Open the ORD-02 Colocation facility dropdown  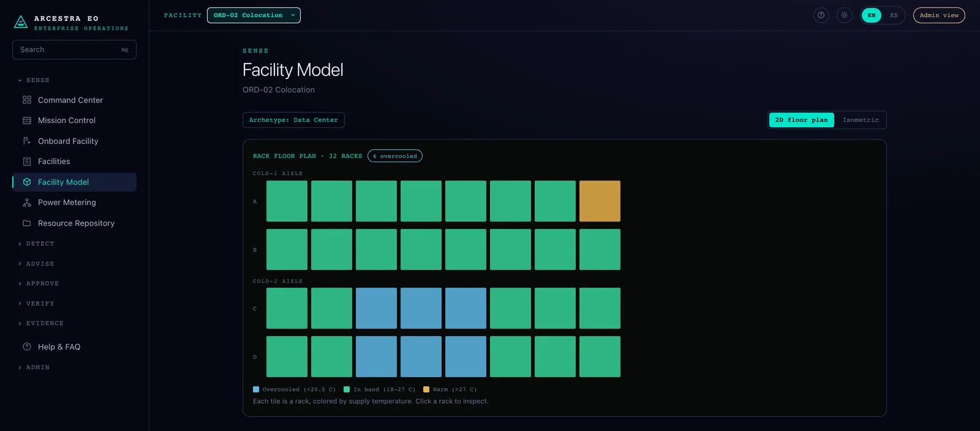pyautogui.click(x=254, y=15)
